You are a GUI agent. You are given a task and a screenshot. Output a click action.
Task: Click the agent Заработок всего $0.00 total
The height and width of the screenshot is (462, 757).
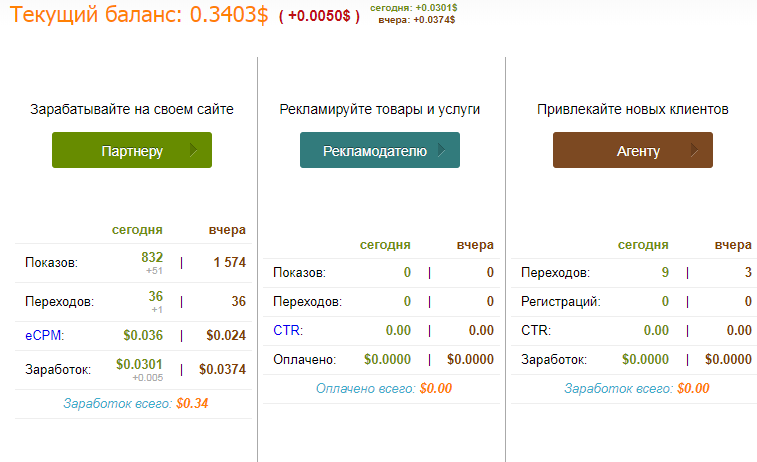pos(636,388)
